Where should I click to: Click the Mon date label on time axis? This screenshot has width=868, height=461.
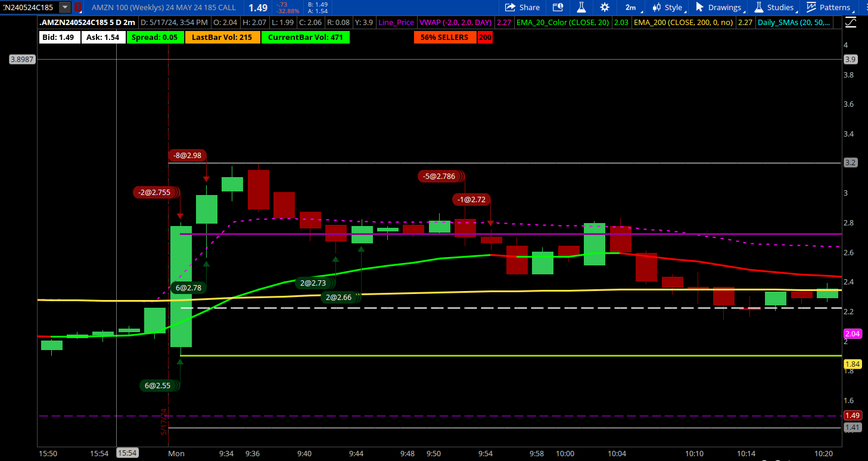click(x=176, y=453)
